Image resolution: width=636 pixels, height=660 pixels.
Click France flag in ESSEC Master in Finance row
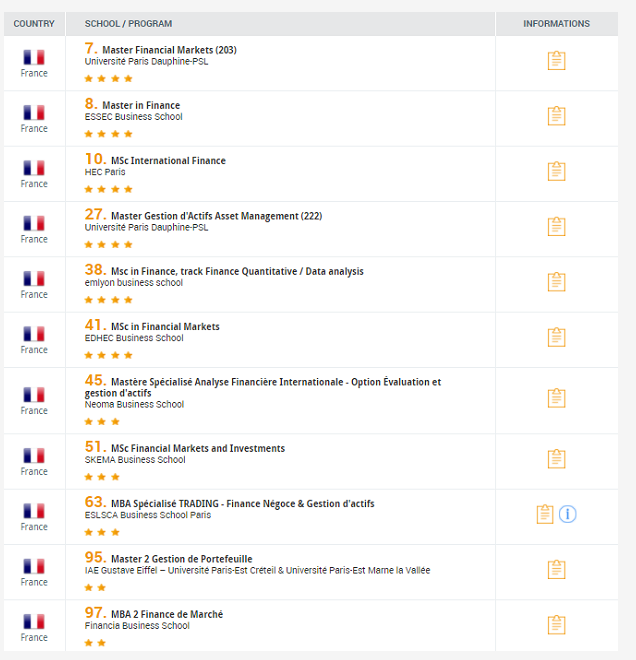tap(34, 113)
